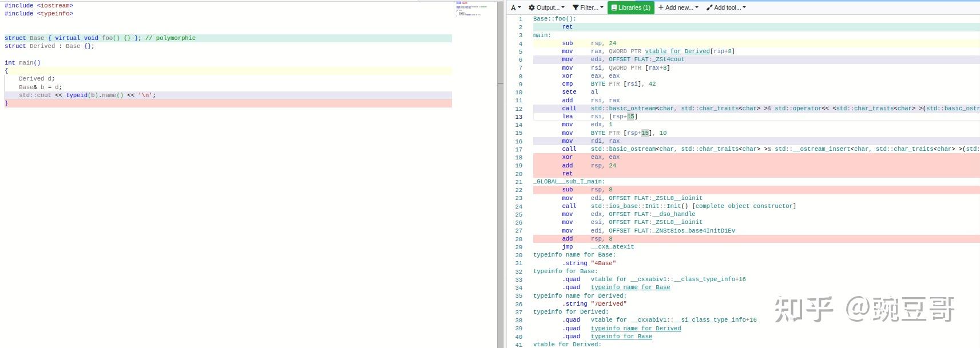Click the '#include <typeinfo>' line
This screenshot has height=348, width=980.
39,14
